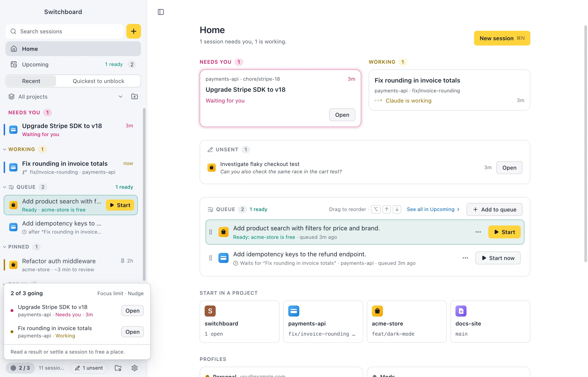Click drag handle of idempotency keys item
The height and width of the screenshot is (377, 588).
(211, 258)
